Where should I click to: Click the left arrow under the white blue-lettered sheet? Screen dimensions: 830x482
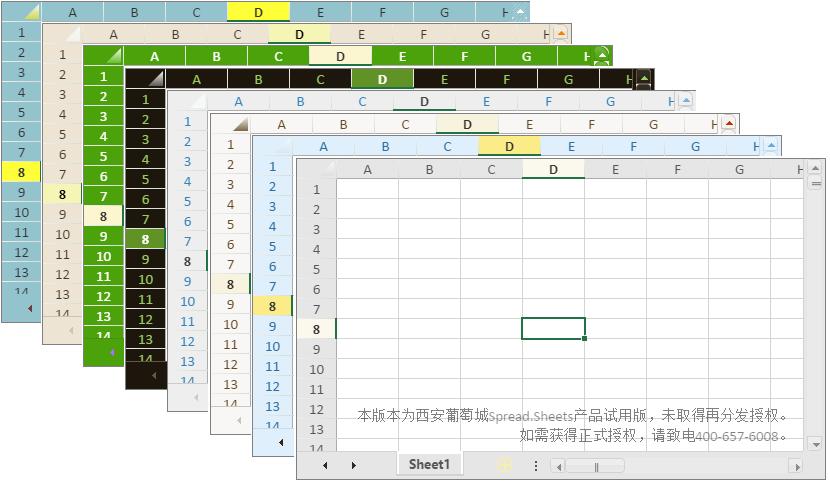[x=196, y=397]
